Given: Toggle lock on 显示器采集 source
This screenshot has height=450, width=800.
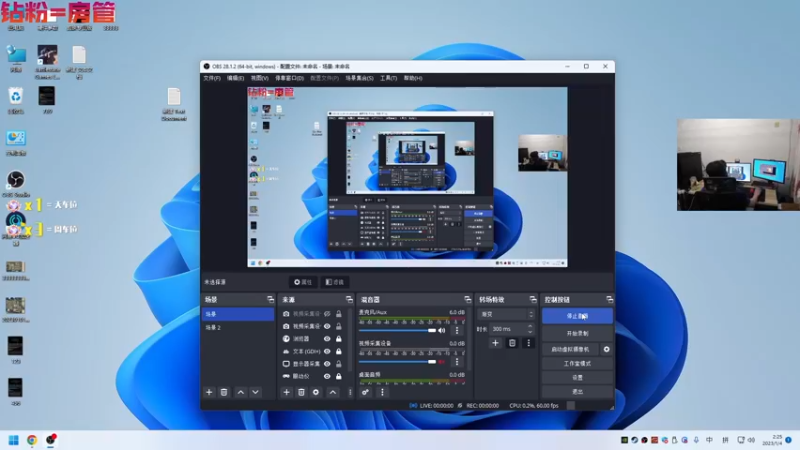Looking at the screenshot, I should point(338,364).
